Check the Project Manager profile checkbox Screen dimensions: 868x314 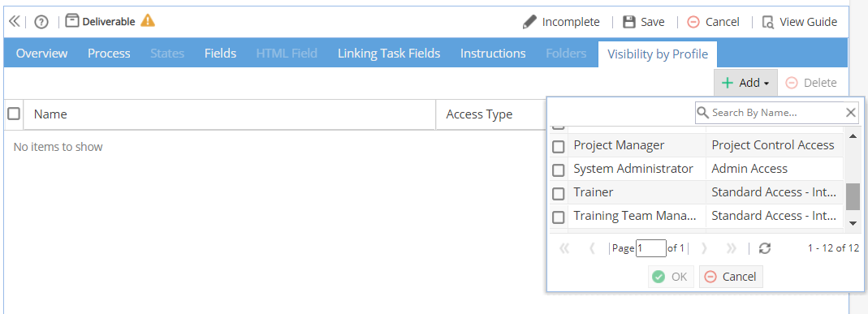click(x=559, y=147)
